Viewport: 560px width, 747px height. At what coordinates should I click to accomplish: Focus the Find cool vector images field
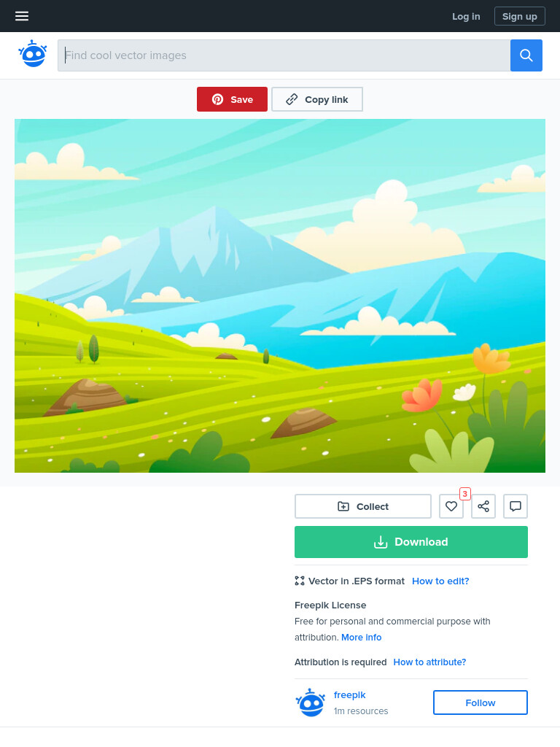click(284, 55)
